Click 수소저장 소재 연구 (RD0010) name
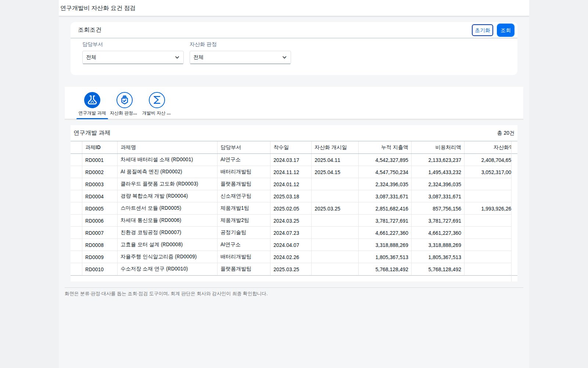The width and height of the screenshot is (588, 368). (x=154, y=269)
